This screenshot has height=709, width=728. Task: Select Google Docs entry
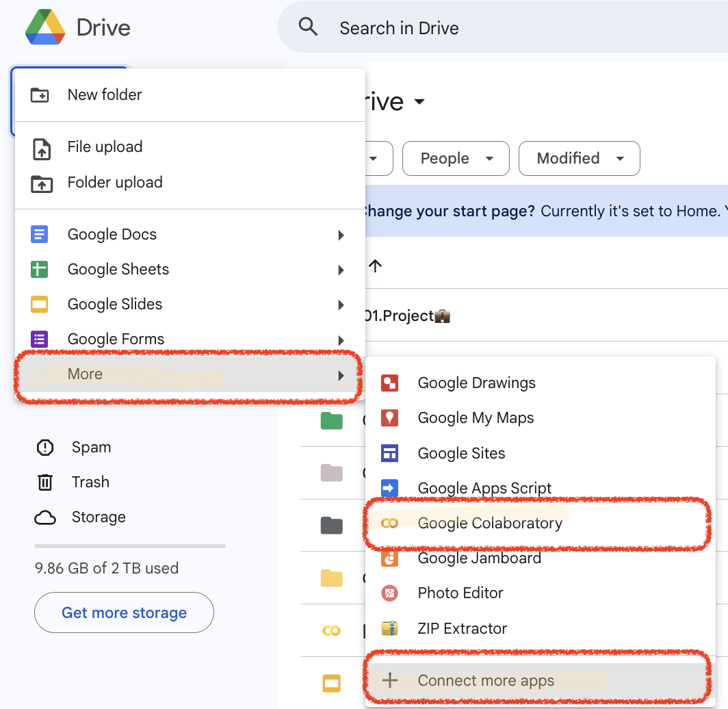[190, 235]
